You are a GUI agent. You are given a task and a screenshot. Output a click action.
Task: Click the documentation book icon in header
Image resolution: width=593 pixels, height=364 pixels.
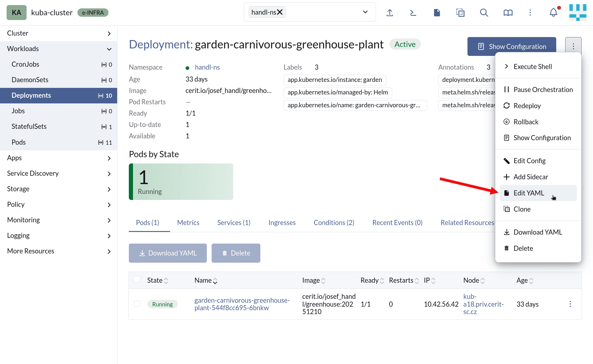pyautogui.click(x=508, y=13)
